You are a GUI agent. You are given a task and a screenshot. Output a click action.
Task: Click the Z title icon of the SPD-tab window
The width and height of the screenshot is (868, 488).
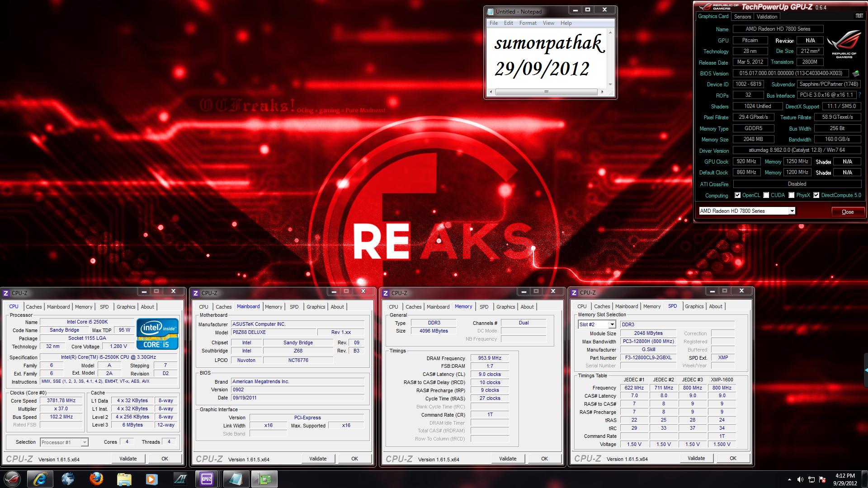click(574, 292)
